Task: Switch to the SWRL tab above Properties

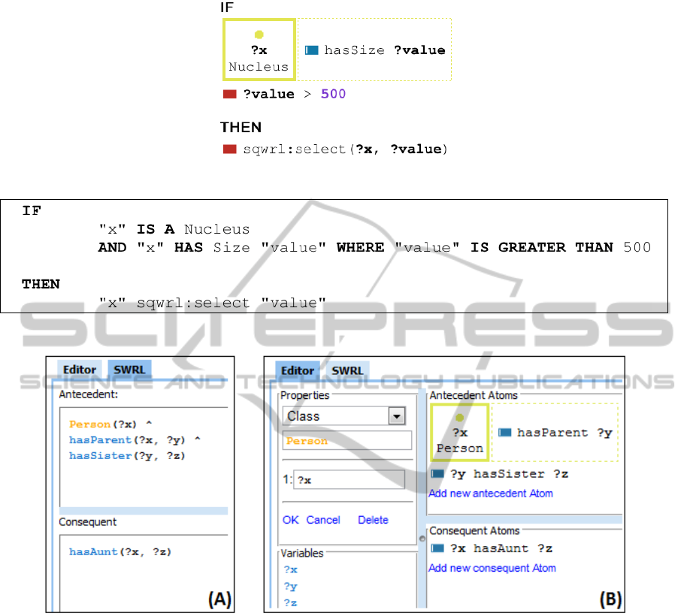Action: coord(347,370)
